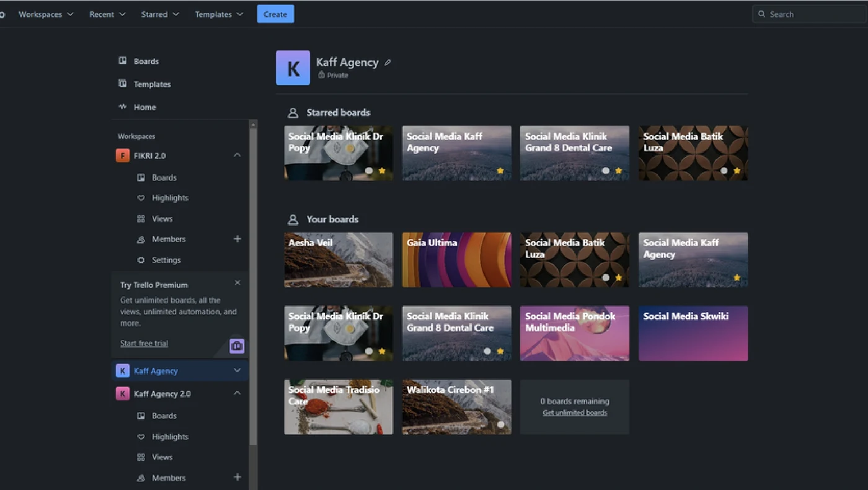868x490 pixels.
Task: Unstar Social Media Klinik Dr Popy in Your boards
Action: 382,351
